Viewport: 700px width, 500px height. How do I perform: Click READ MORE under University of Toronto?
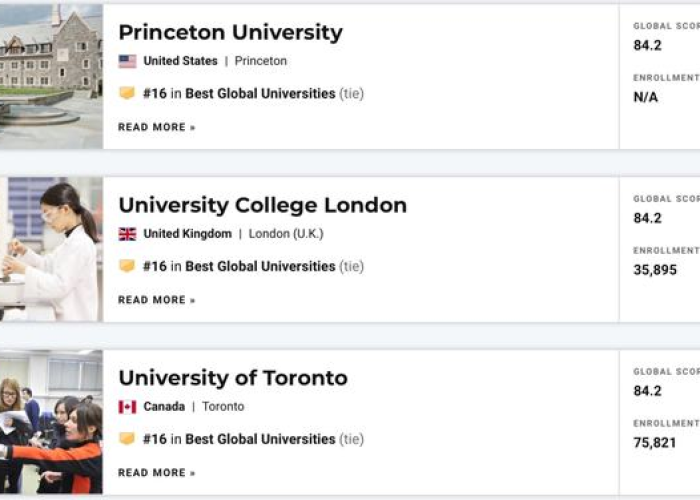coord(157,473)
